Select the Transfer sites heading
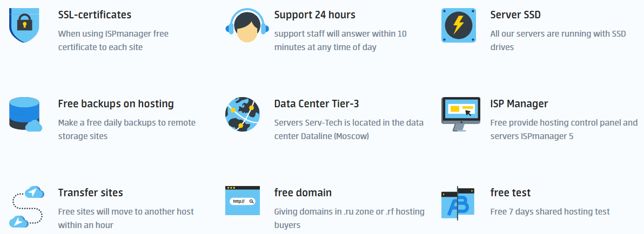Viewport: 644px width, 234px height. [x=90, y=192]
